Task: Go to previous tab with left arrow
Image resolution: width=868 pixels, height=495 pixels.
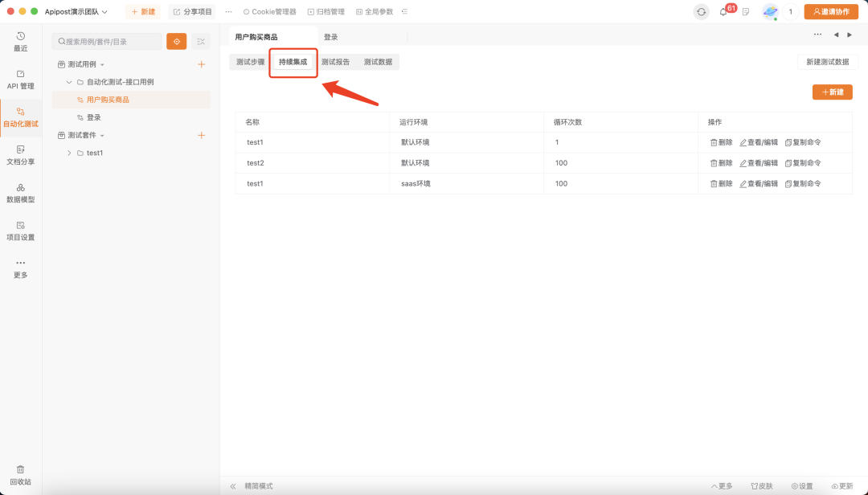Action: pos(836,35)
